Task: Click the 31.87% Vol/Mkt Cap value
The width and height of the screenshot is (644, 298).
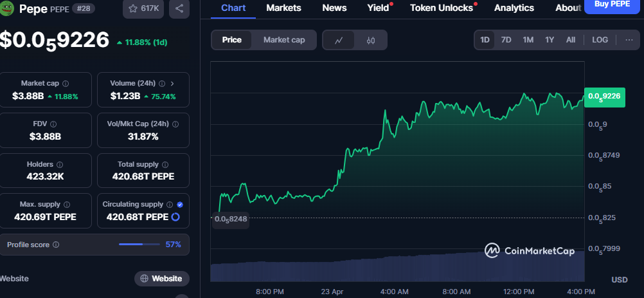Action: (143, 137)
